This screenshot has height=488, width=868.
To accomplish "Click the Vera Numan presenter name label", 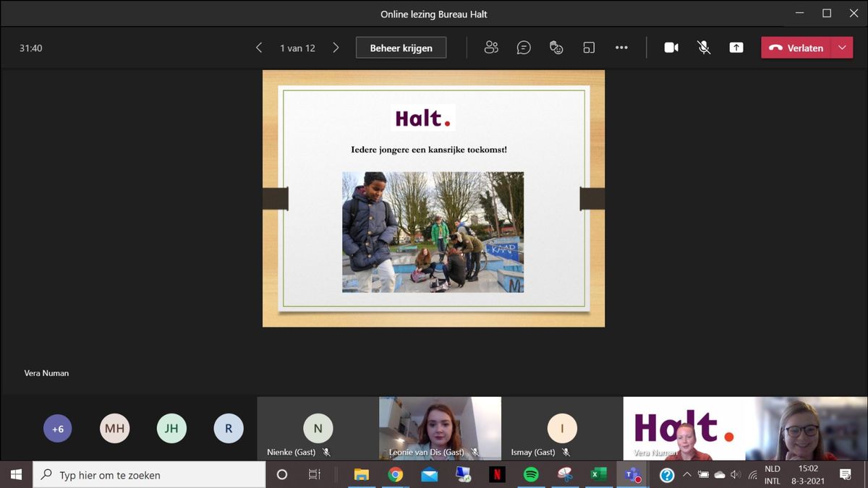I will click(x=46, y=373).
